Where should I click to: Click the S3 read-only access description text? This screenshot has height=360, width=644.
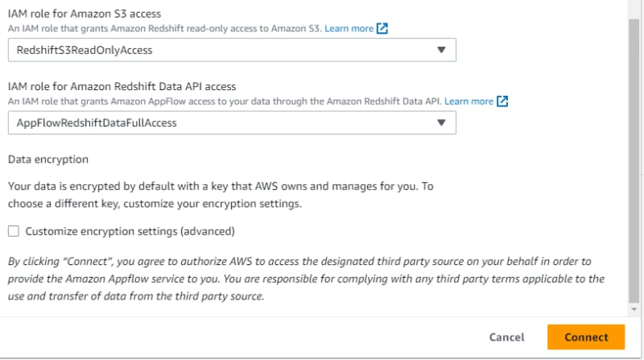164,28
